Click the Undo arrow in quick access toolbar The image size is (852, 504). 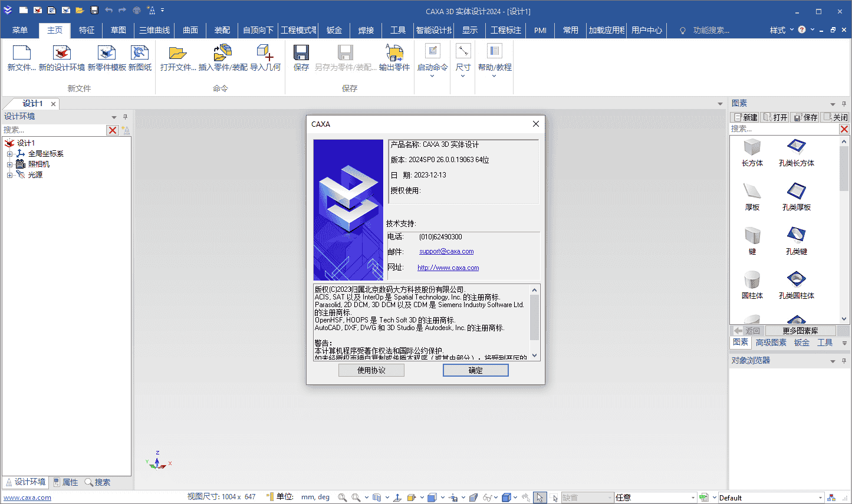click(110, 10)
